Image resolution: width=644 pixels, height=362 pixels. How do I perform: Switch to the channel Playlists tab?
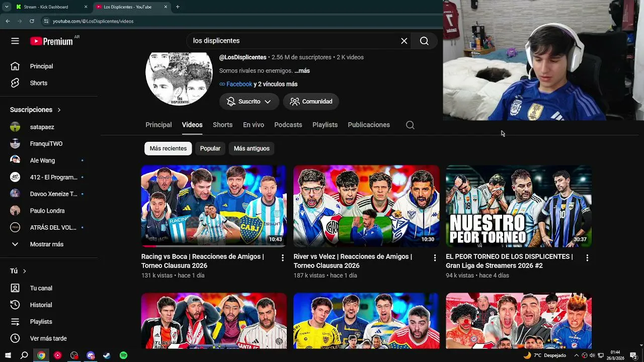[325, 125]
